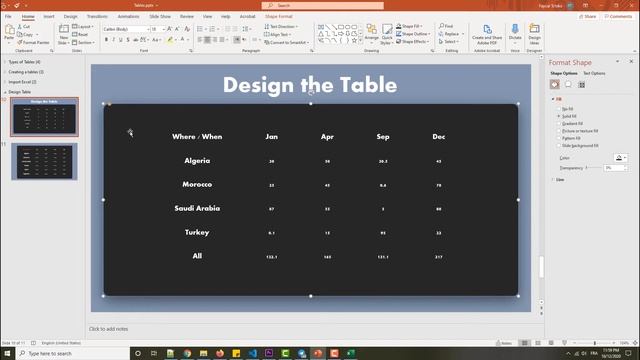This screenshot has width=640, height=360.
Task: Switch to Text Options in Format Shape
Action: point(594,73)
